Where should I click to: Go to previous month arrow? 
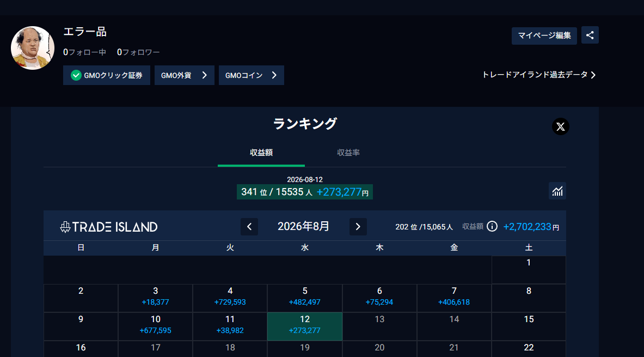(249, 227)
